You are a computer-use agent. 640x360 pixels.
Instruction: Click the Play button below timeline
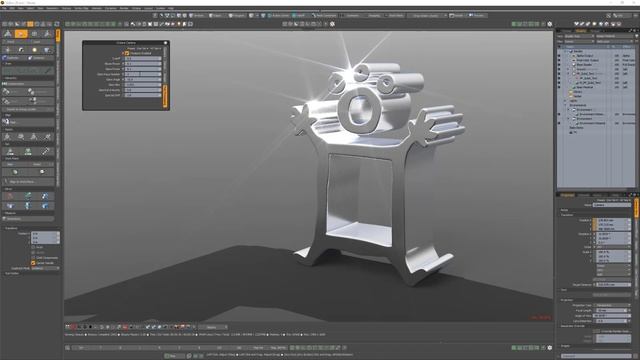pyautogui.click(x=173, y=356)
